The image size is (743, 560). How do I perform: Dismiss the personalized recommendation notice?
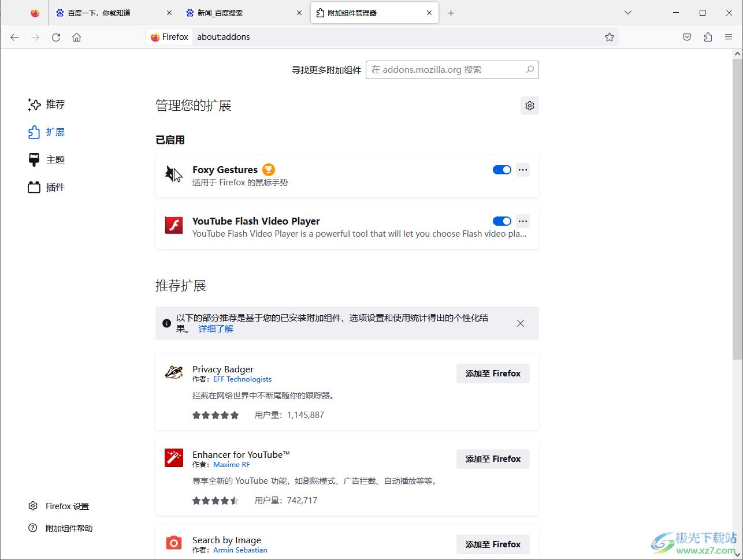[521, 323]
